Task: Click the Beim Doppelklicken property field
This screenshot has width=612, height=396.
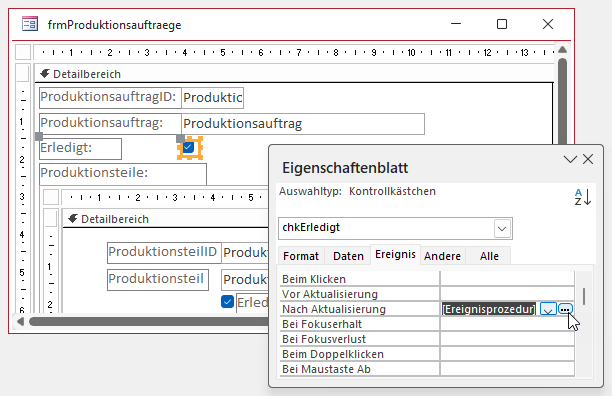Action: coord(507,354)
